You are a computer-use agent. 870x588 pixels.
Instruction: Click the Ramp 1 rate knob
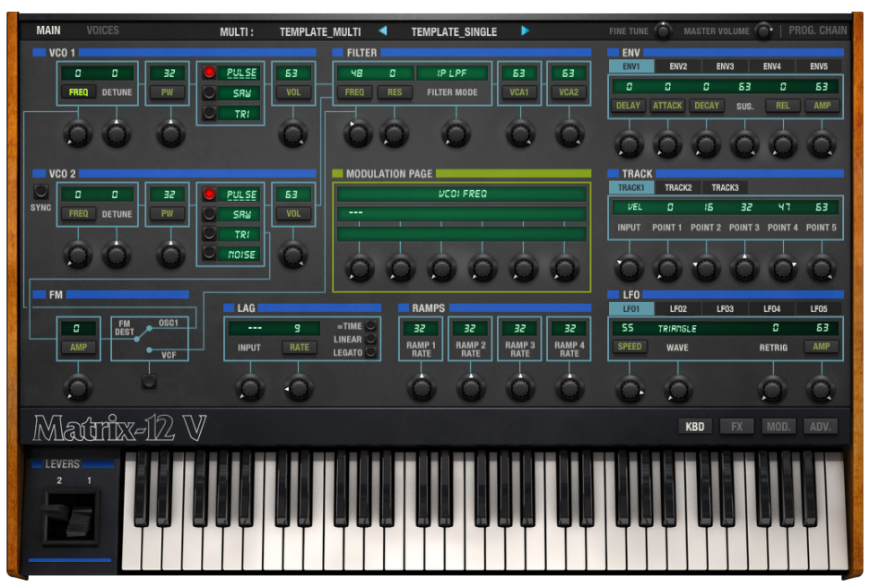[422, 386]
